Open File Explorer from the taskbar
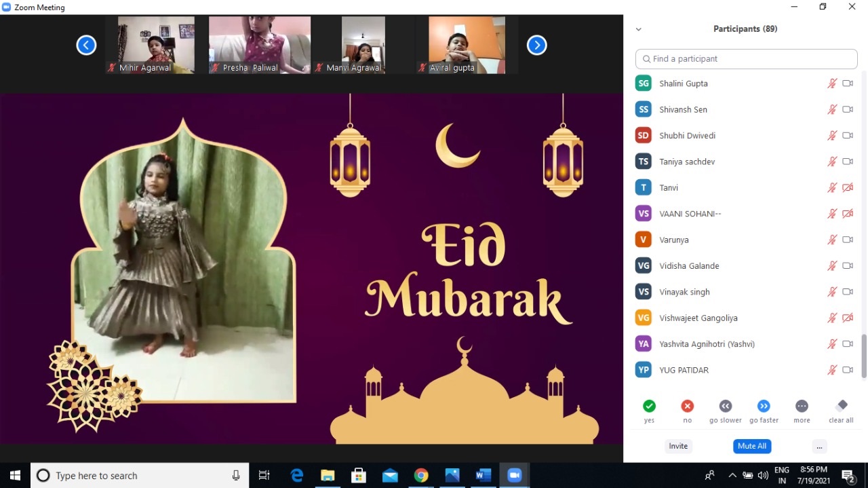Screen dimensions: 868x488 coord(328,475)
